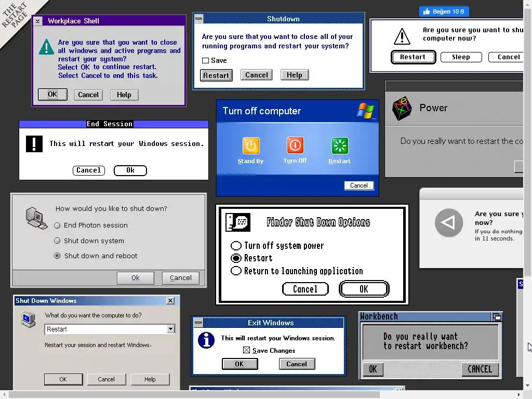Click Cancel in Photon shutdown dialog

click(x=180, y=278)
